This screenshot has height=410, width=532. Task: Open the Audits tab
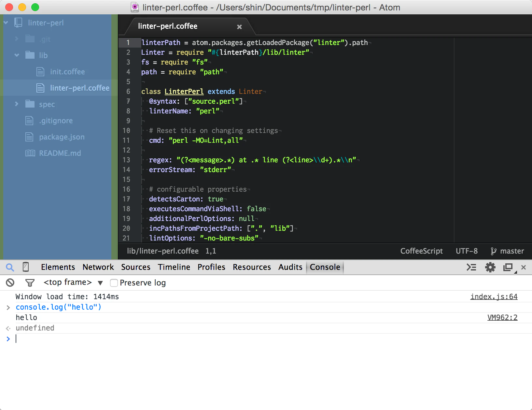pyautogui.click(x=290, y=267)
